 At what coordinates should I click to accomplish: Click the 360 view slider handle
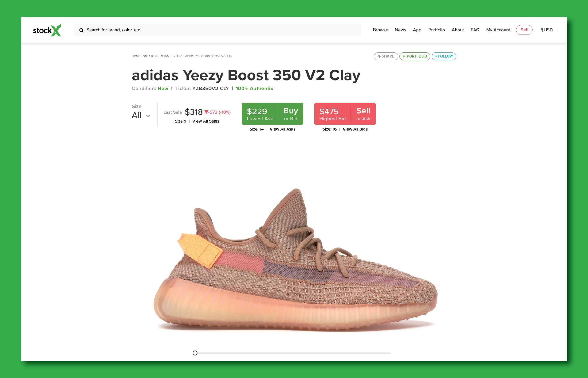point(195,353)
